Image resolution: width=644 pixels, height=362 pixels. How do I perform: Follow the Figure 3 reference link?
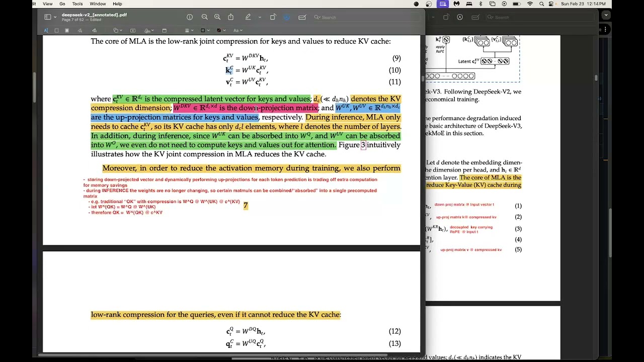pos(363,145)
